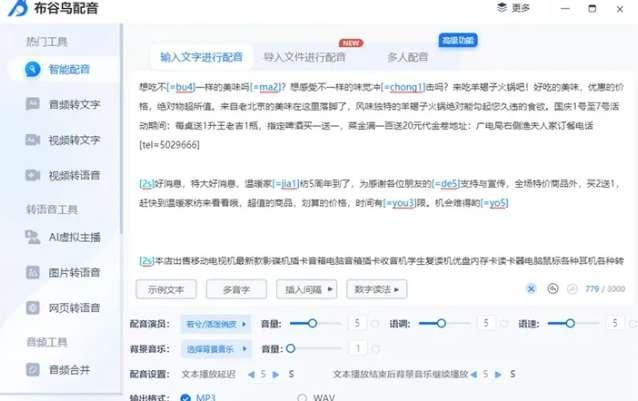638x401 pixels.
Task: Open 视频转语音 tool
Action: pos(63,175)
